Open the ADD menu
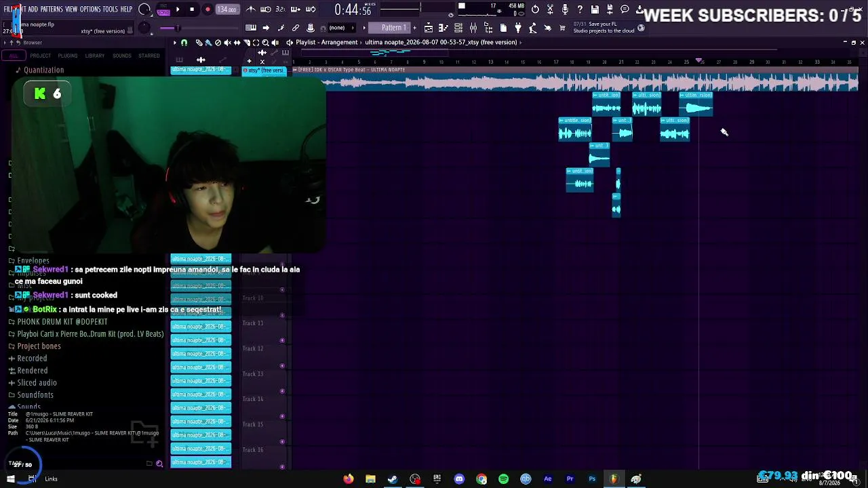868x488 pixels. tap(33, 9)
